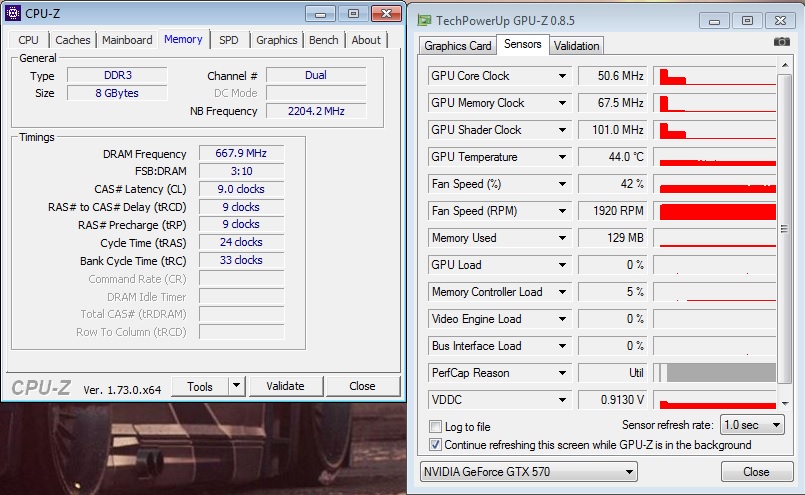Screen dimensions: 805x495
Task: Enable the Log to file checkbox
Action: [x=435, y=426]
